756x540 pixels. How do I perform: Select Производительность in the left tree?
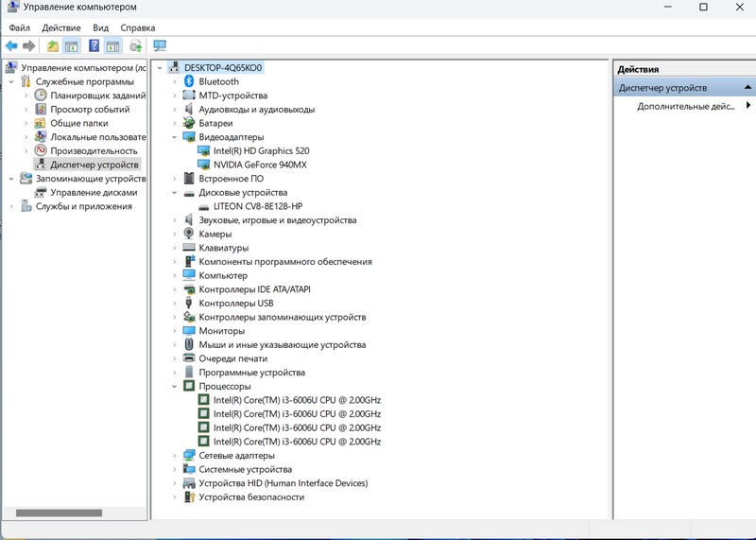pos(94,150)
